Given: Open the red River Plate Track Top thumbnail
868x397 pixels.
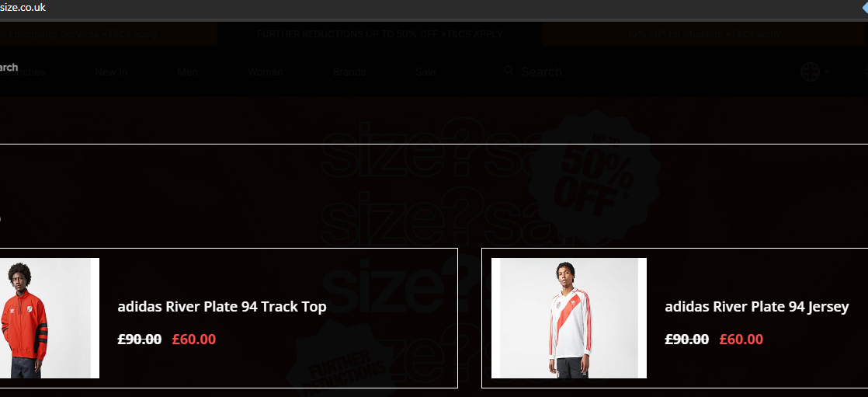Looking at the screenshot, I should pyautogui.click(x=50, y=318).
